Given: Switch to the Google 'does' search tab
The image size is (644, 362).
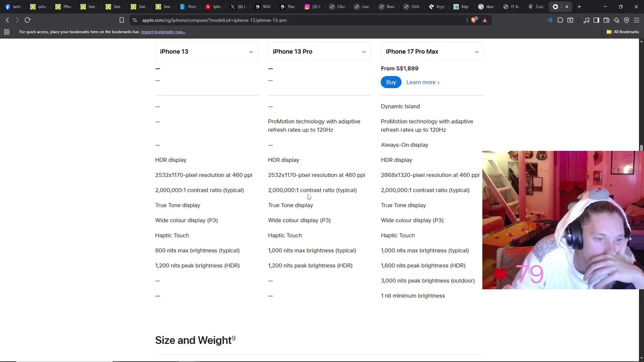Looking at the screenshot, I should coord(487,7).
